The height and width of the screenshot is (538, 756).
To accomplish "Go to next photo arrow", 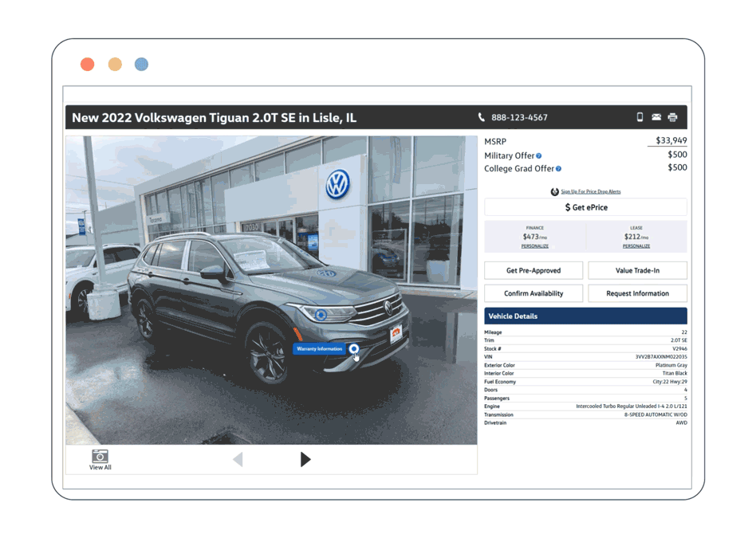I will (305, 459).
